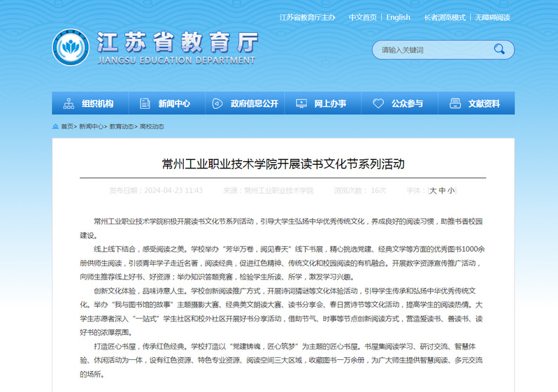Click the 网上办事 monitor icon
The image size is (558, 392).
point(301,103)
